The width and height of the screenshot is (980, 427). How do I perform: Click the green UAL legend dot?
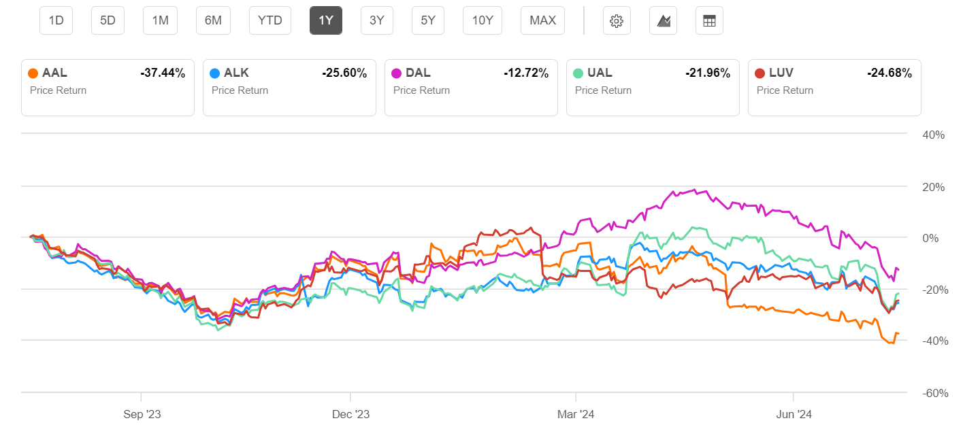click(x=578, y=73)
